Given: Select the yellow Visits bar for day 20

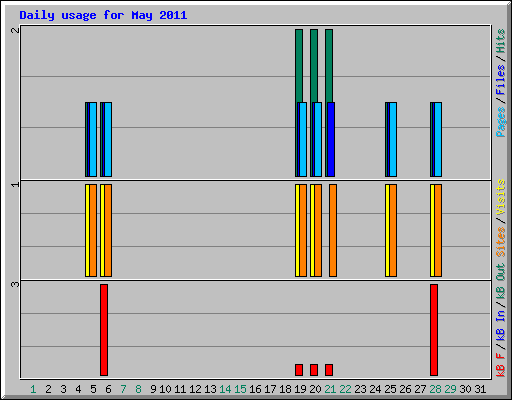Looking at the screenshot, I should click(312, 230).
